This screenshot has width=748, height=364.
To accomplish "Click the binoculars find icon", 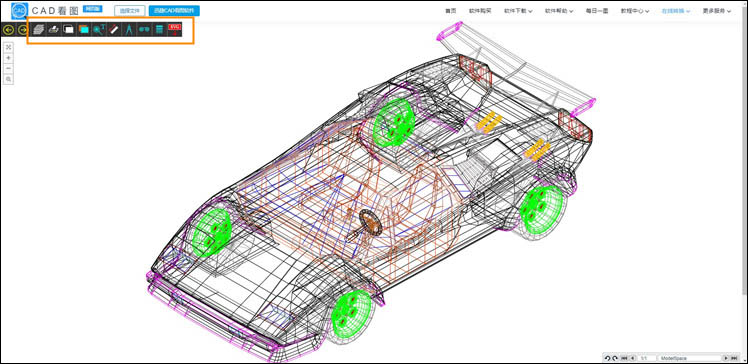I will (144, 30).
